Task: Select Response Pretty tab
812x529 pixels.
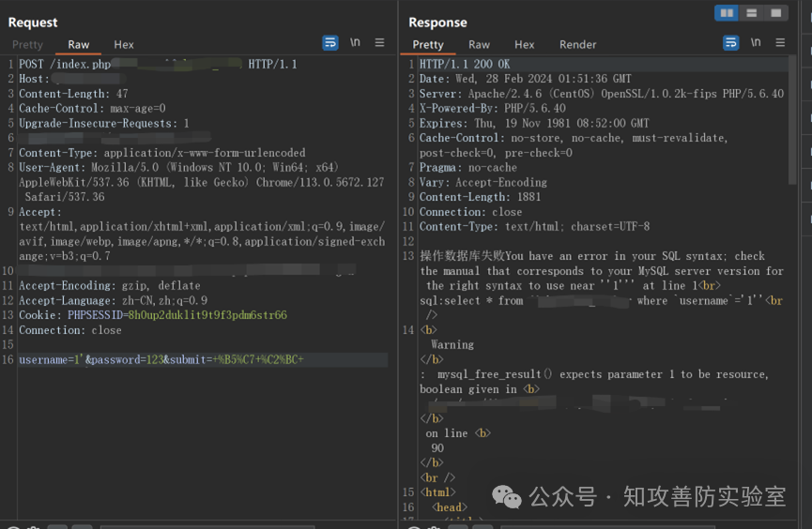Action: pyautogui.click(x=428, y=44)
